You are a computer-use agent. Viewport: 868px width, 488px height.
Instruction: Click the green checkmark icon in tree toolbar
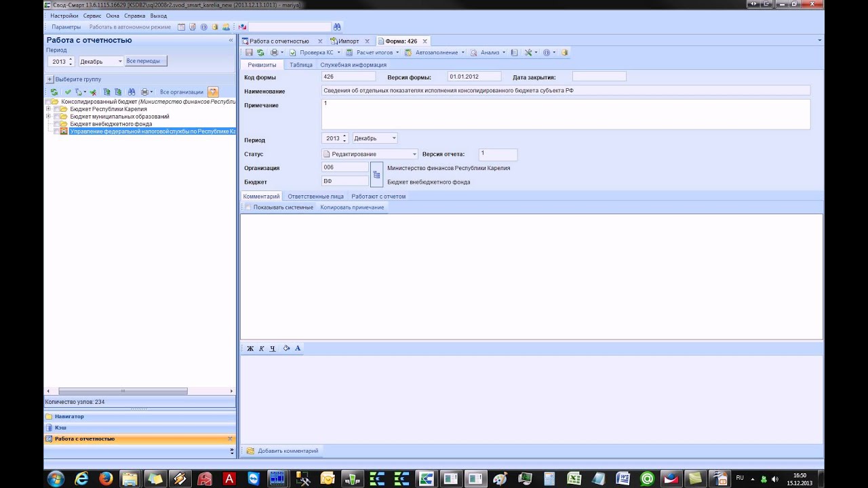[x=67, y=91]
